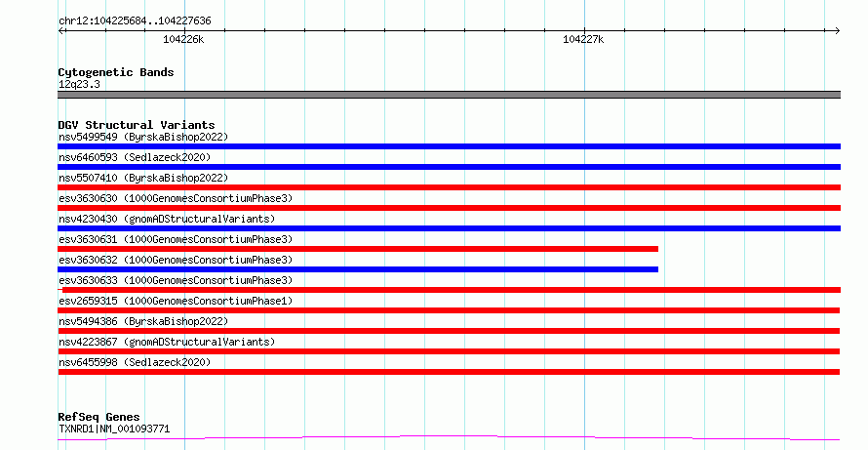Select the red bar under nsv4223867
Viewport: 868px width, 450px height.
point(449,351)
